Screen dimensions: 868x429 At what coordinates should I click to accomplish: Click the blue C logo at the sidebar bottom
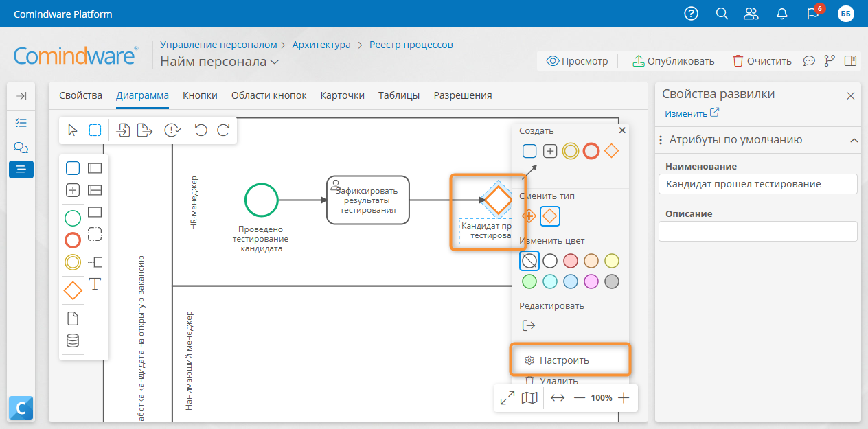(21, 408)
